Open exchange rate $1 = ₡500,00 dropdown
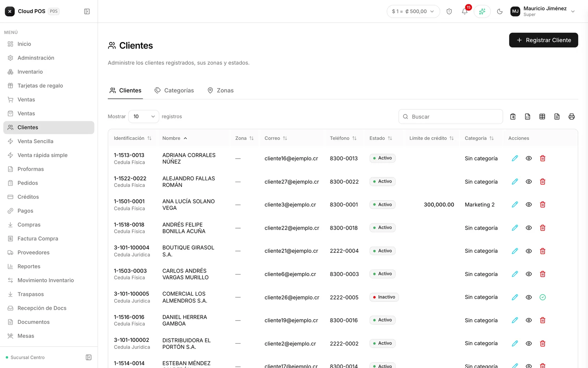This screenshot has width=588, height=368. point(413,11)
